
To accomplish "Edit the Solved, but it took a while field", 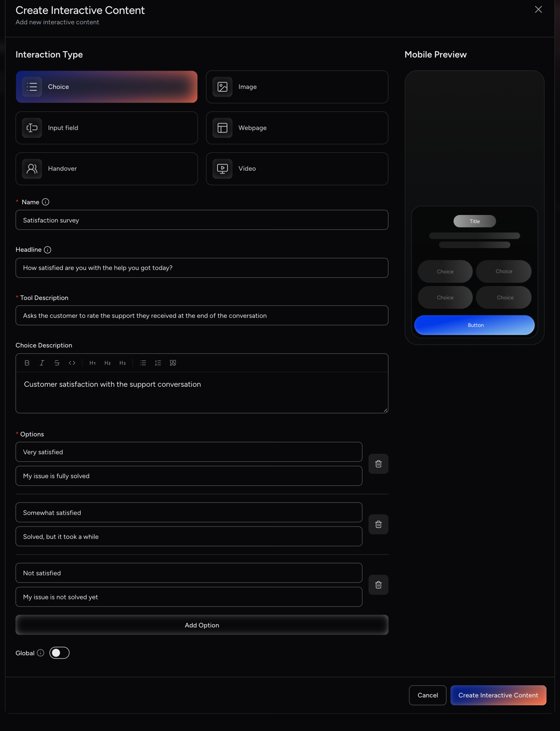I will [189, 536].
